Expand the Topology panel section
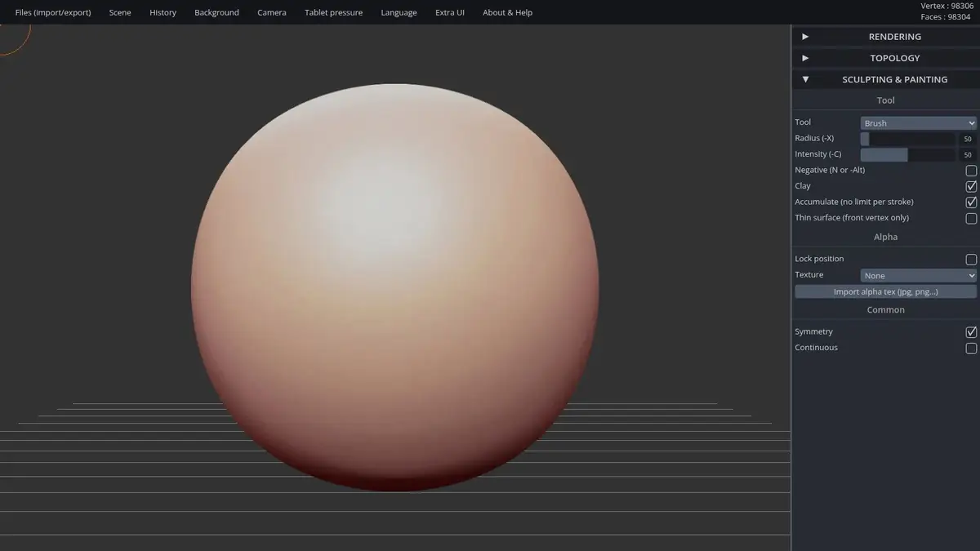This screenshot has width=980, height=551. pos(886,58)
